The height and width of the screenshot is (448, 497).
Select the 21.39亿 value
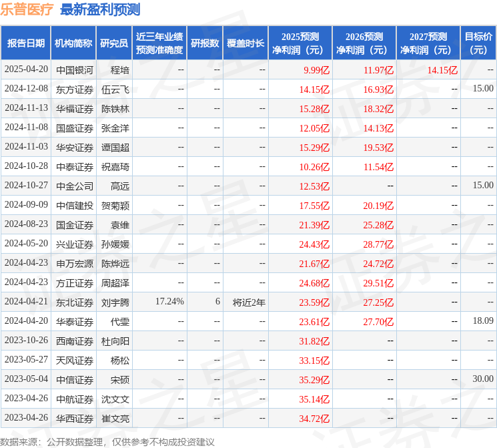(x=314, y=225)
